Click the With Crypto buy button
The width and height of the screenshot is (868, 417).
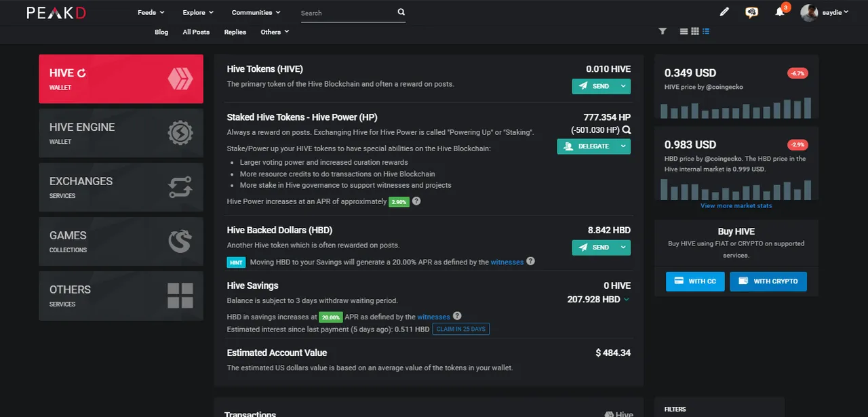click(x=768, y=281)
